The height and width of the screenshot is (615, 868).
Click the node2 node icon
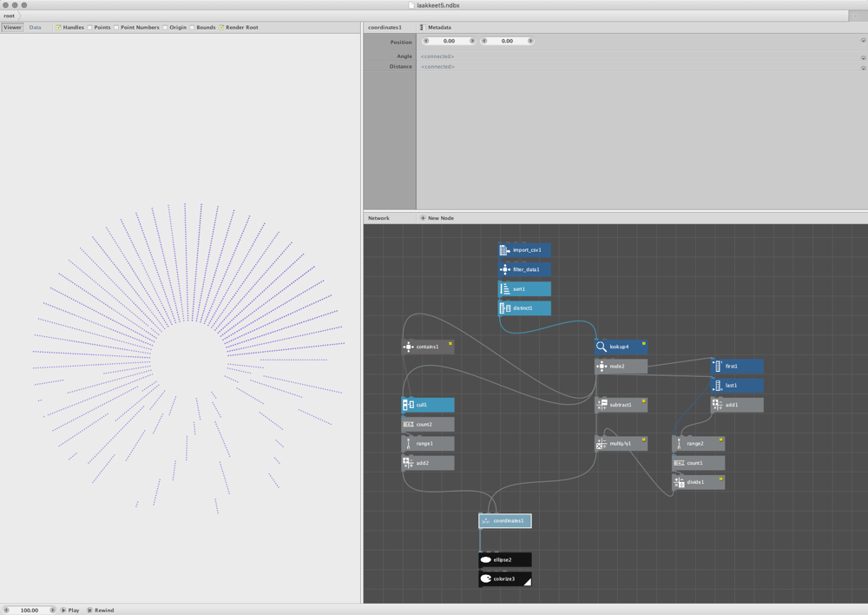(602, 367)
